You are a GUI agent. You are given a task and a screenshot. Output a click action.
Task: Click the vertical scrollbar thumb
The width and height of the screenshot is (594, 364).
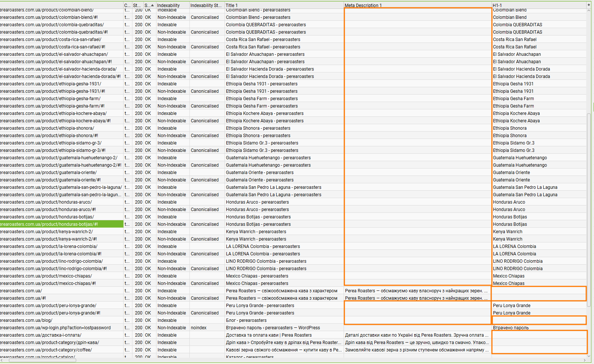point(589,210)
